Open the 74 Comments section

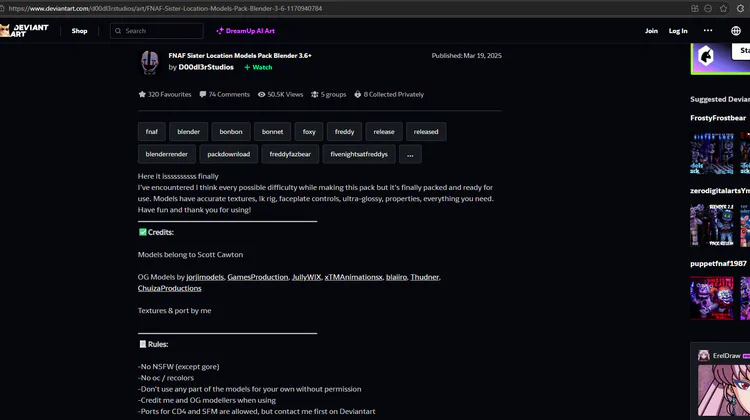point(224,94)
